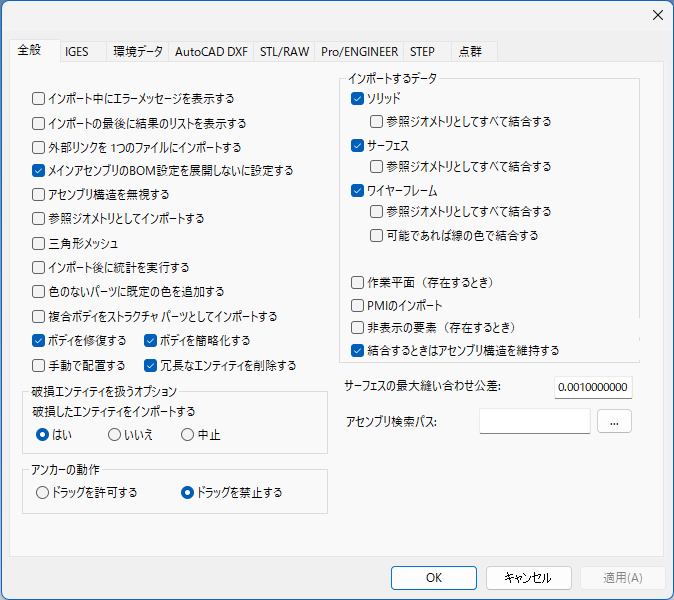Image resolution: width=674 pixels, height=600 pixels.
Task: Enable 手動で配置する checkbox
Action: pos(38,365)
